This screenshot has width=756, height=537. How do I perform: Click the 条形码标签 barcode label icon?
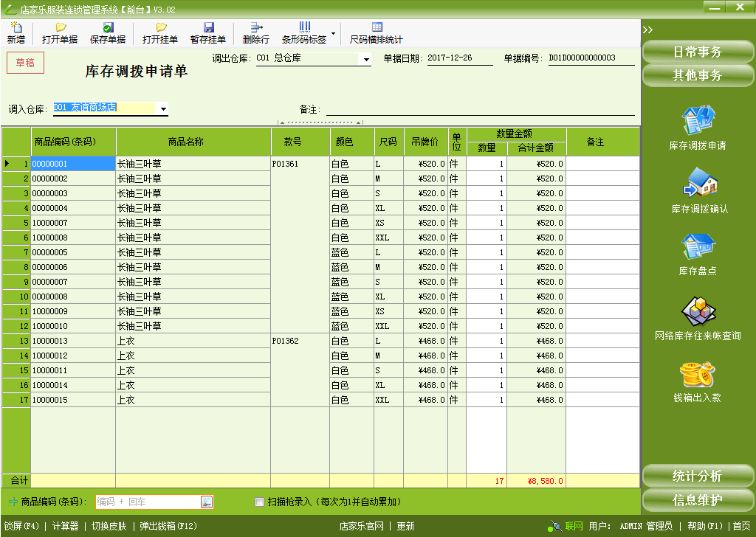(304, 32)
